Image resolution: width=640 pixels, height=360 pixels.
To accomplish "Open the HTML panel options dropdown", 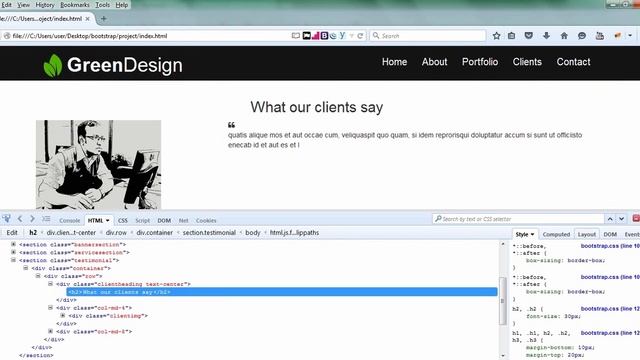I will 108,220.
